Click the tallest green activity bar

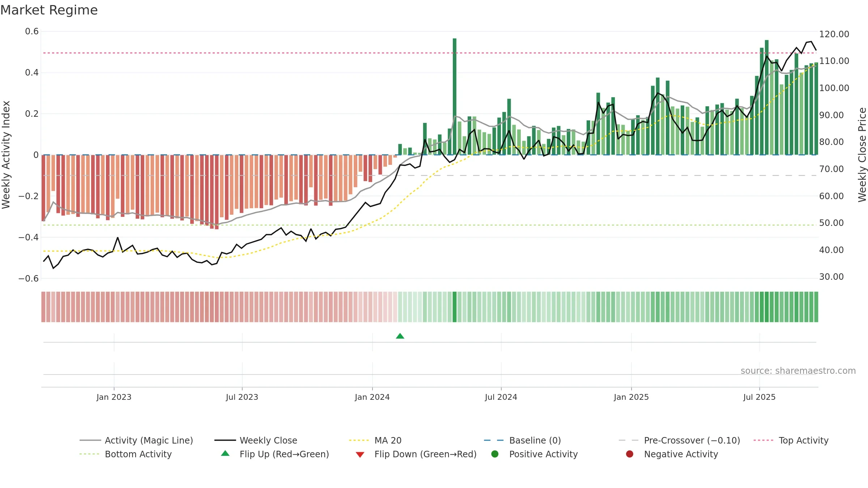455,97
